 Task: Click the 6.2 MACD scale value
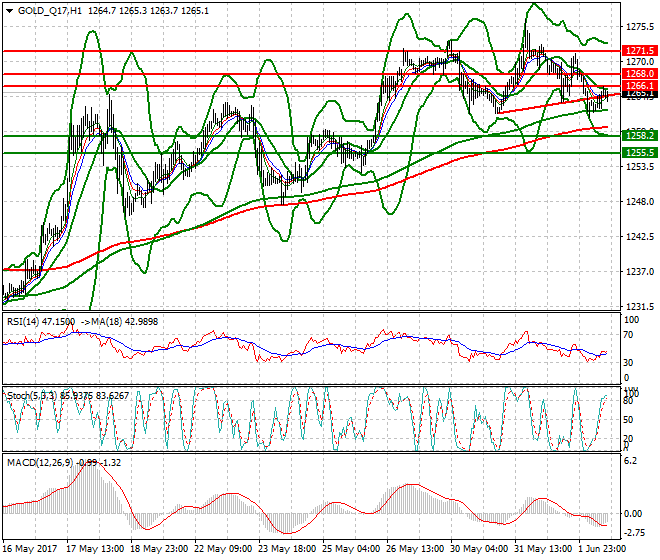(x=631, y=461)
